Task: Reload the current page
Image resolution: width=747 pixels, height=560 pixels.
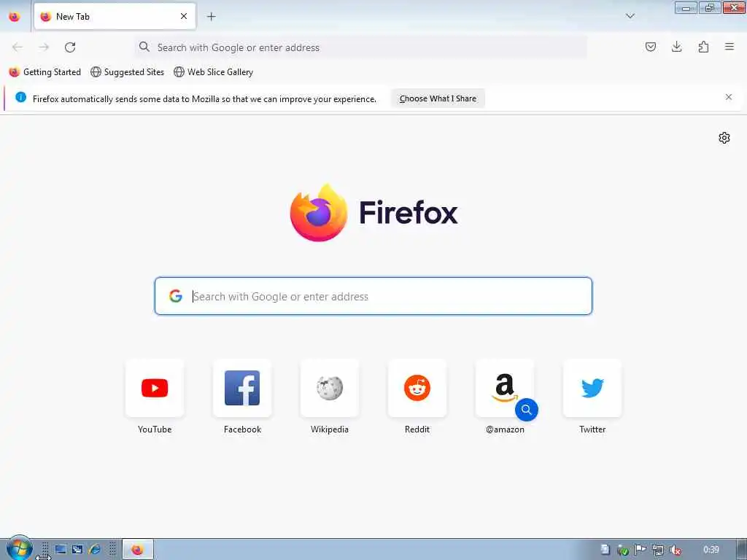Action: pyautogui.click(x=70, y=47)
